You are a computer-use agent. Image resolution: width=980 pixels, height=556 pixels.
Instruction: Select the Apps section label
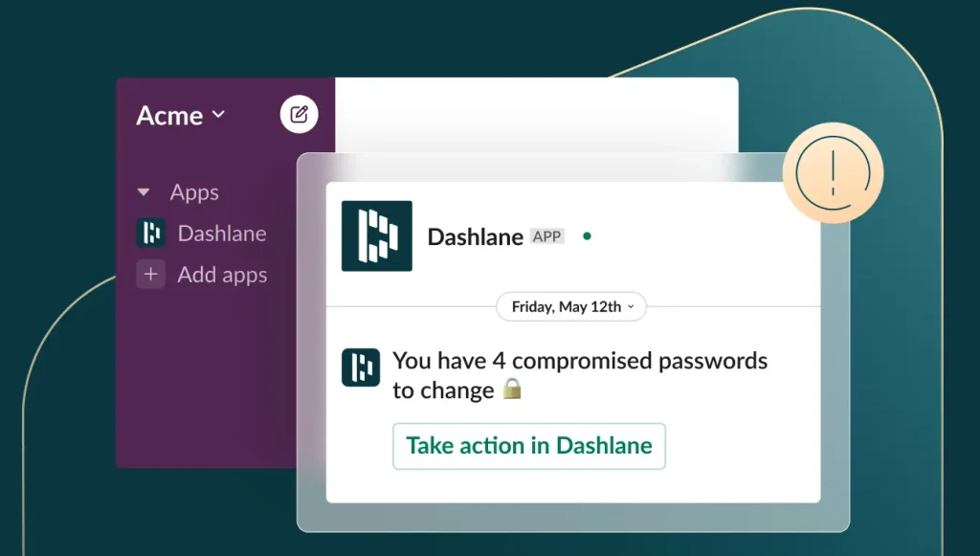pyautogui.click(x=194, y=192)
